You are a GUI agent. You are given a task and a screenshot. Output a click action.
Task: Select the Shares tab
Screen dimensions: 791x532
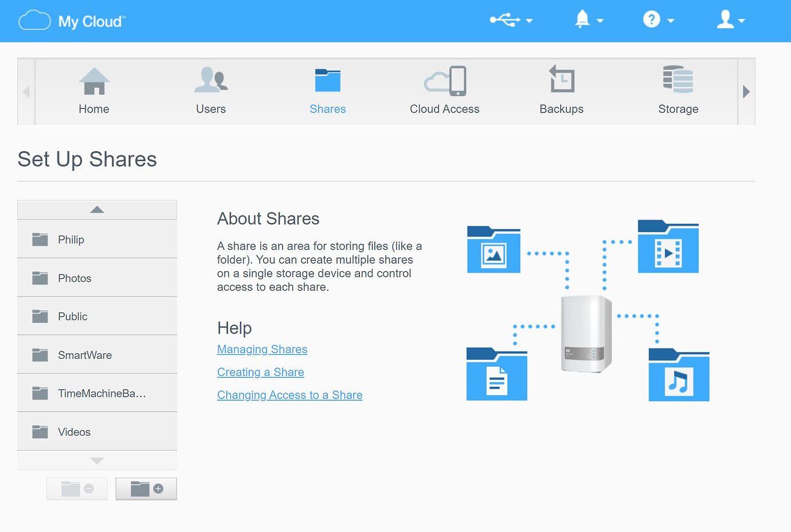[327, 80]
